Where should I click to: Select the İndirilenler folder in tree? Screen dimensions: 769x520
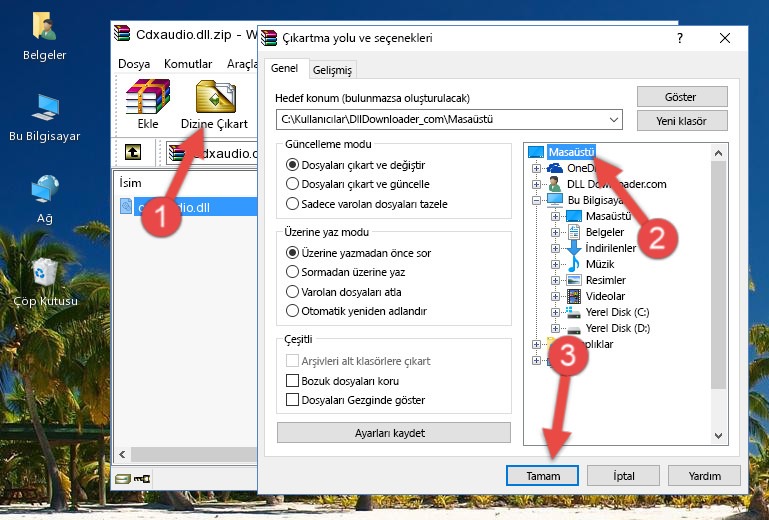[611, 248]
